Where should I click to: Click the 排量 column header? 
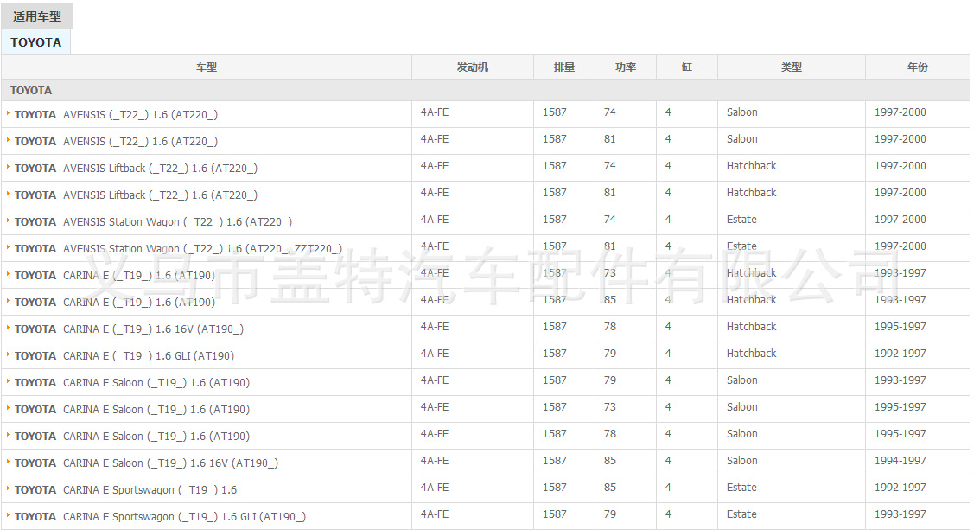click(x=564, y=67)
